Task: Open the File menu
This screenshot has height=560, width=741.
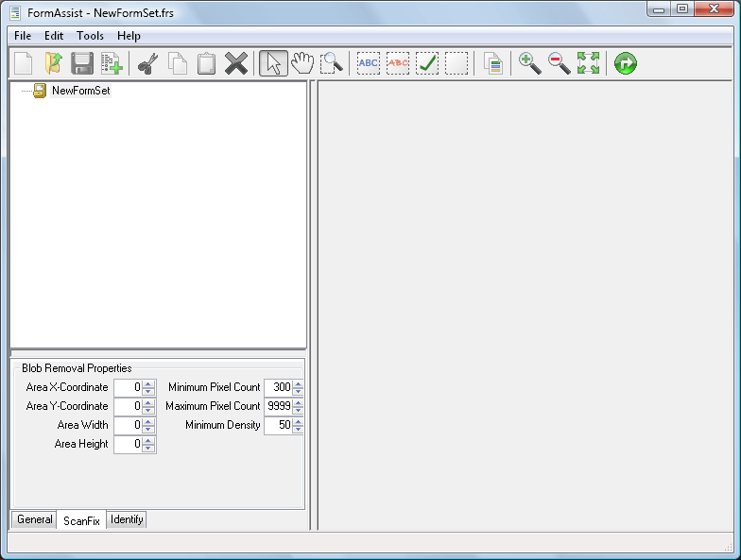Action: click(23, 36)
